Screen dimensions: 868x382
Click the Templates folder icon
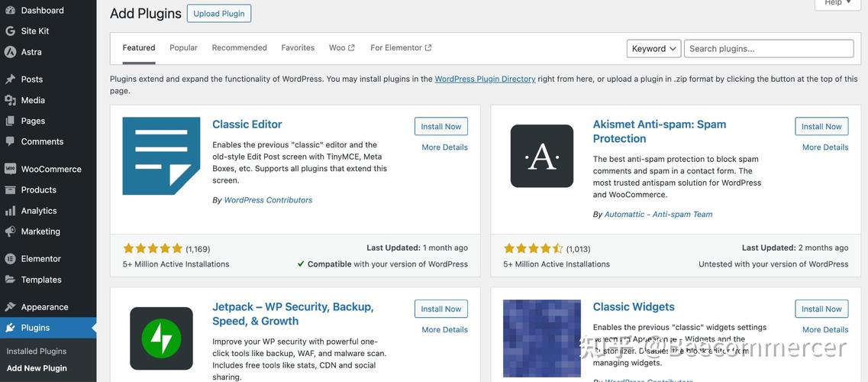[x=10, y=280]
